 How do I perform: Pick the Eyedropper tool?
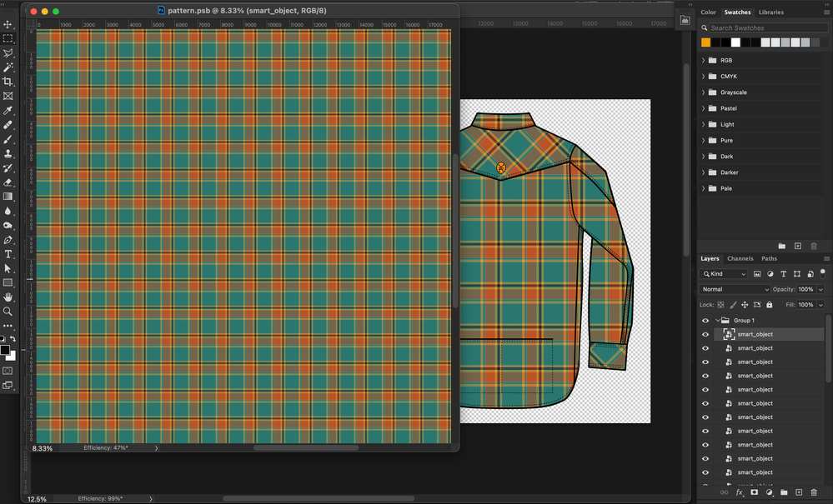point(8,110)
